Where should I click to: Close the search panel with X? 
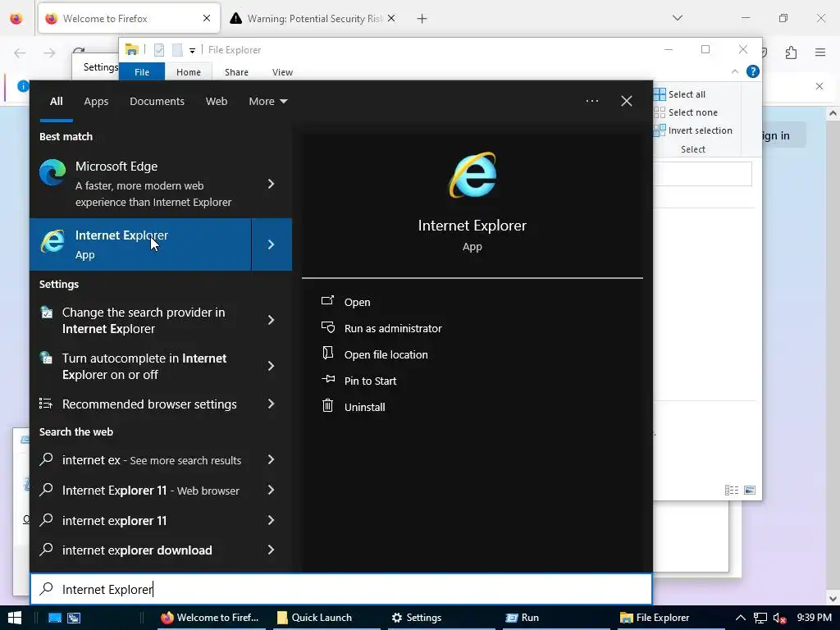(x=626, y=101)
